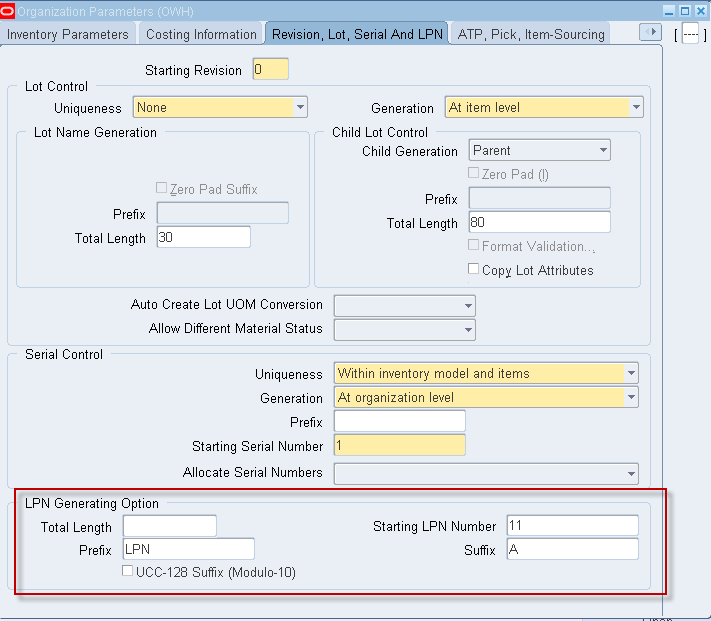The image size is (711, 621).
Task: Minimize the Organization Parameters window
Action: pos(669,11)
